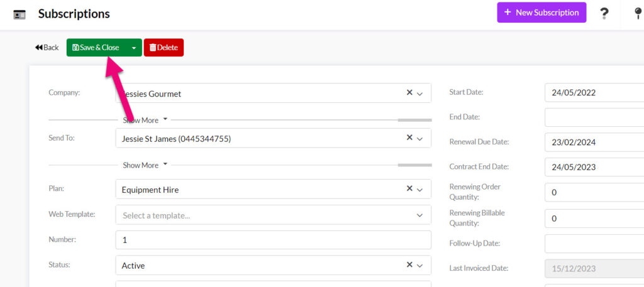Clear the Plan selection with X
The height and width of the screenshot is (287, 644).
point(409,188)
